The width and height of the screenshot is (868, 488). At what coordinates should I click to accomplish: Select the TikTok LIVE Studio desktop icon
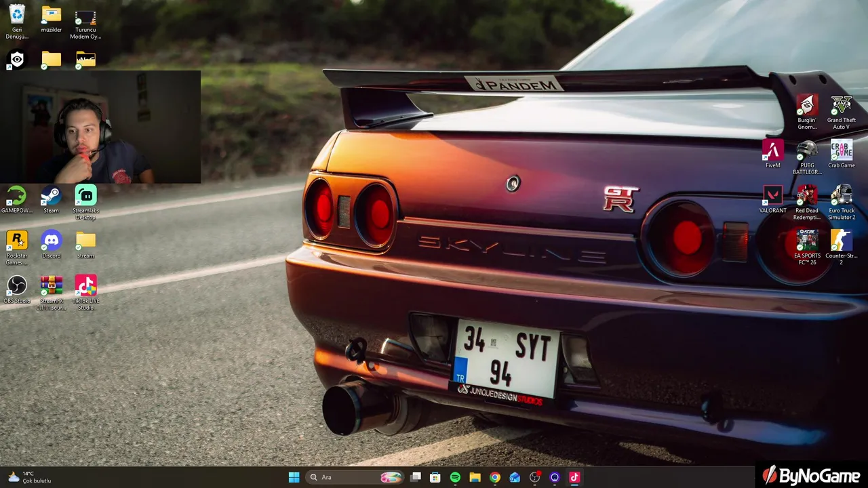85,293
